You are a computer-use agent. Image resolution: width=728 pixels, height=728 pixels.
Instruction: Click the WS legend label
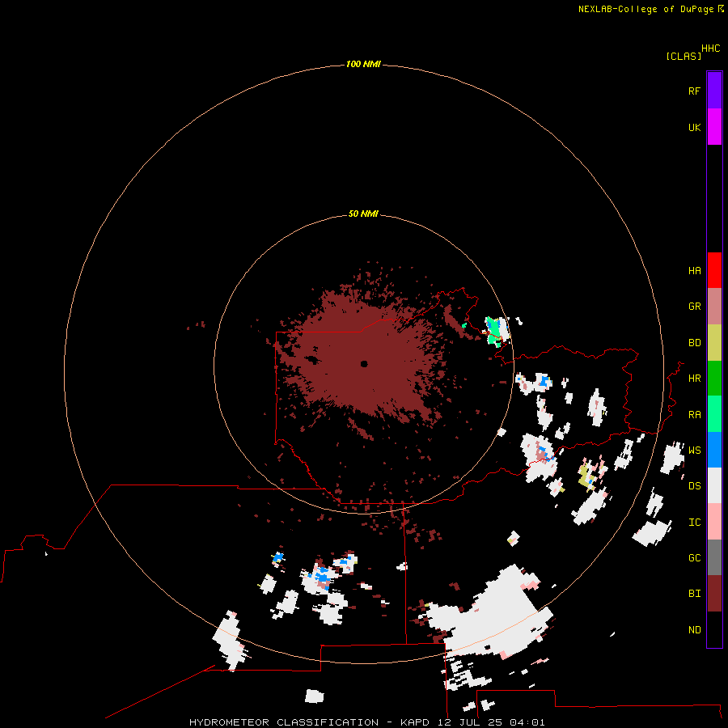point(694,451)
